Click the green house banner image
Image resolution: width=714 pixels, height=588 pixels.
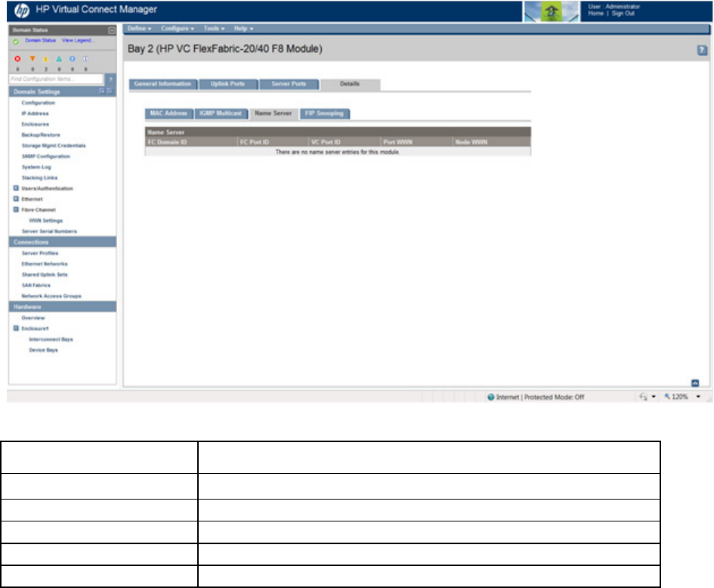click(552, 11)
